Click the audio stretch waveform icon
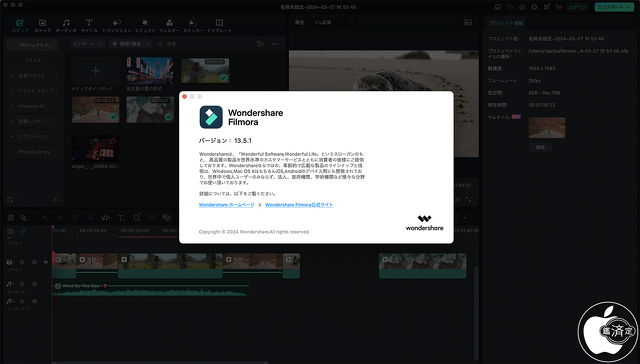 pyautogui.click(x=105, y=218)
